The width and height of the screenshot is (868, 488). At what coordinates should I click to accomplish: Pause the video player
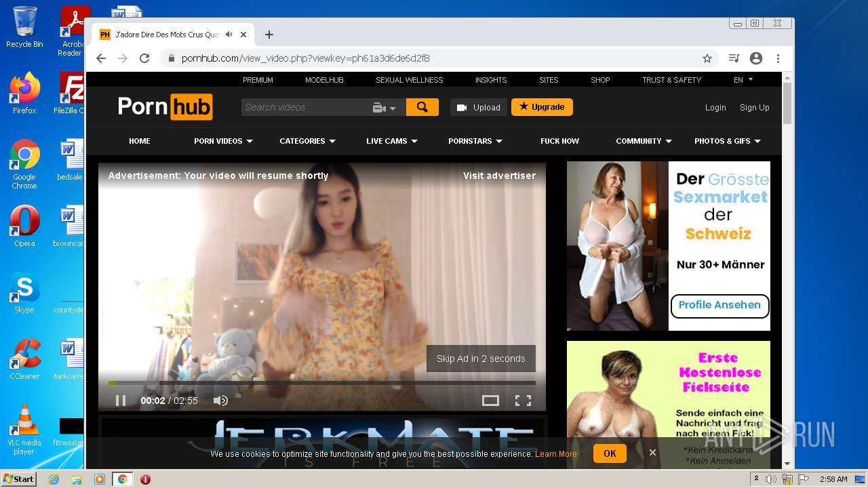coord(121,401)
